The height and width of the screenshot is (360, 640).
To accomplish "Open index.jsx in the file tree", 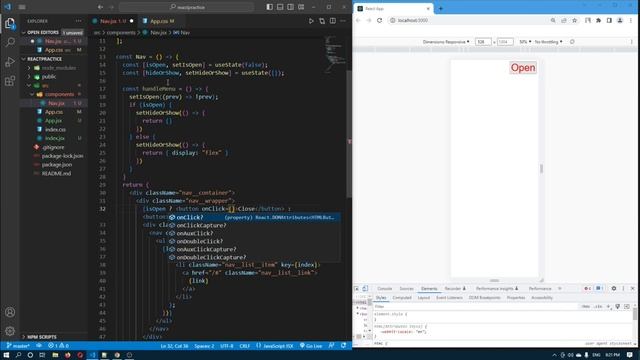I will (x=55, y=138).
